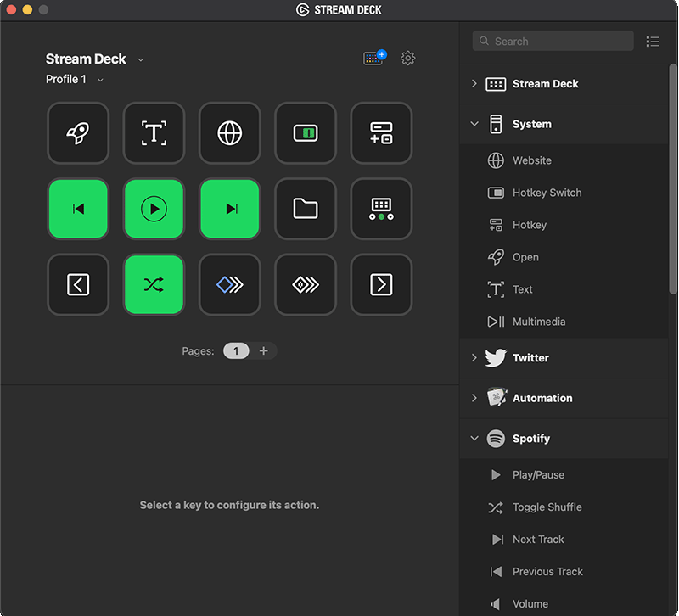Click the green Previous Track key
Image resolution: width=679 pixels, height=616 pixels.
point(78,209)
